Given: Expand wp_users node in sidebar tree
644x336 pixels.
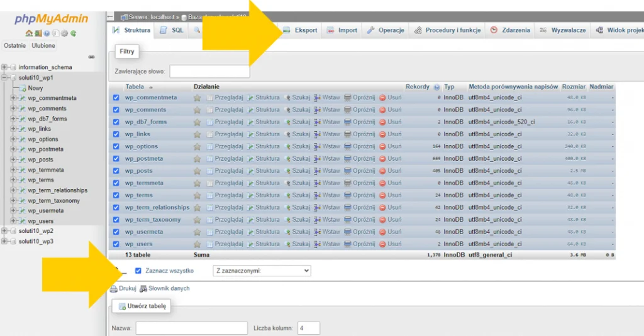Looking at the screenshot, I should point(13,220).
